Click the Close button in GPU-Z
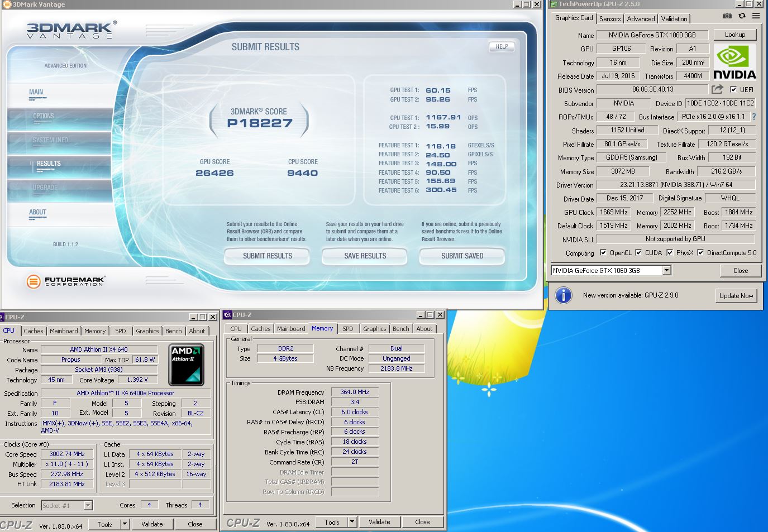Image resolution: width=768 pixels, height=532 pixels. coord(741,271)
